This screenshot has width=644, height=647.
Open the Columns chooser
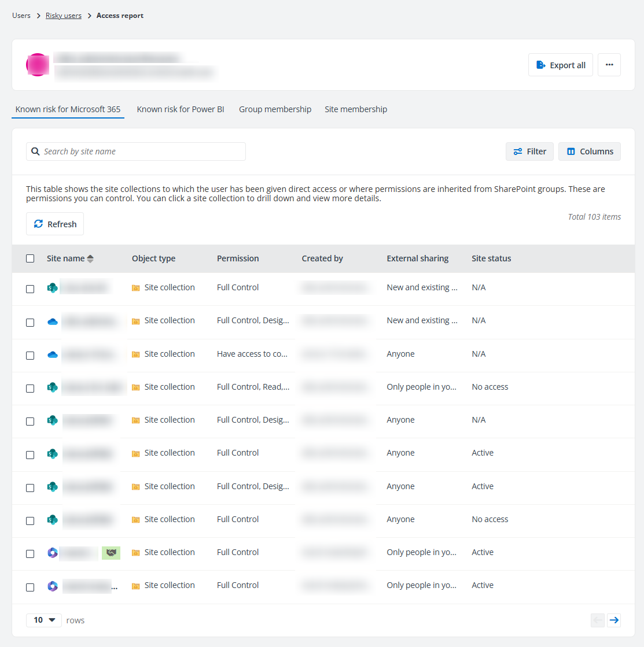point(589,151)
